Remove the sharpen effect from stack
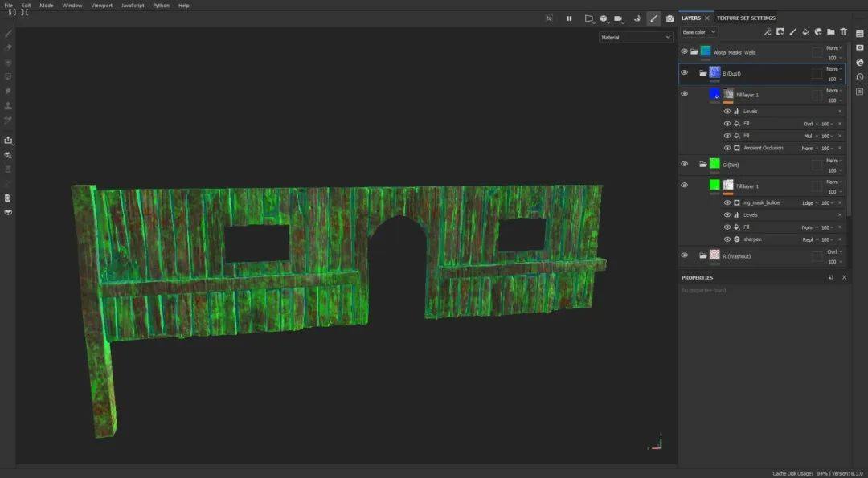The height and width of the screenshot is (478, 868). coord(840,239)
